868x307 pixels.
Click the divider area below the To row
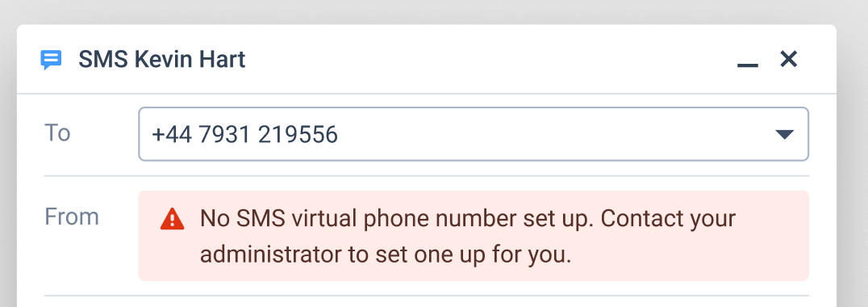[426, 176]
